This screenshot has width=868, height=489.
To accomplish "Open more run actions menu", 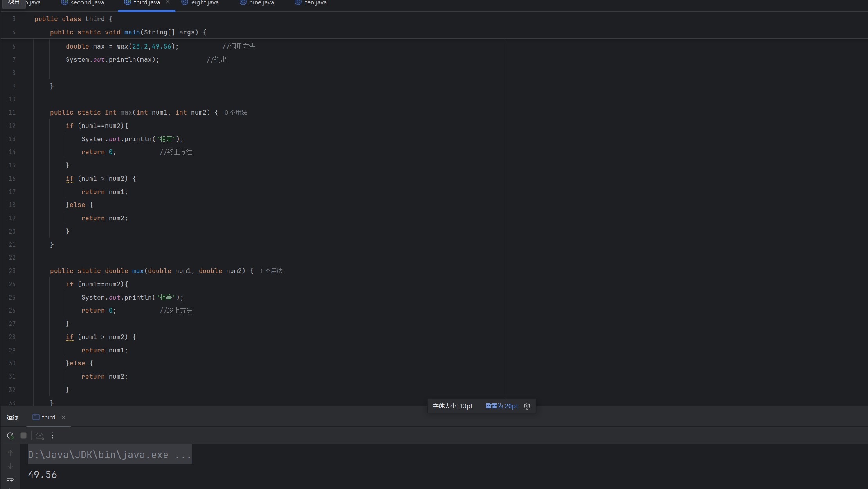I will [x=52, y=435].
